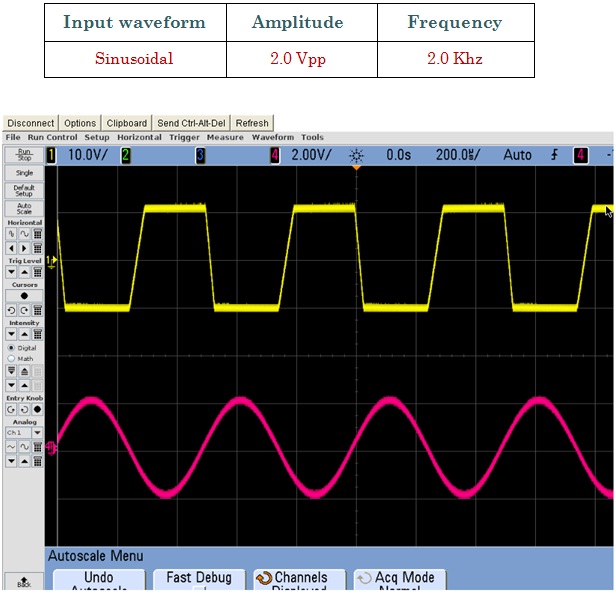Click the wide-wave Horizontal timebase icon
616x592 pixels.
24,235
